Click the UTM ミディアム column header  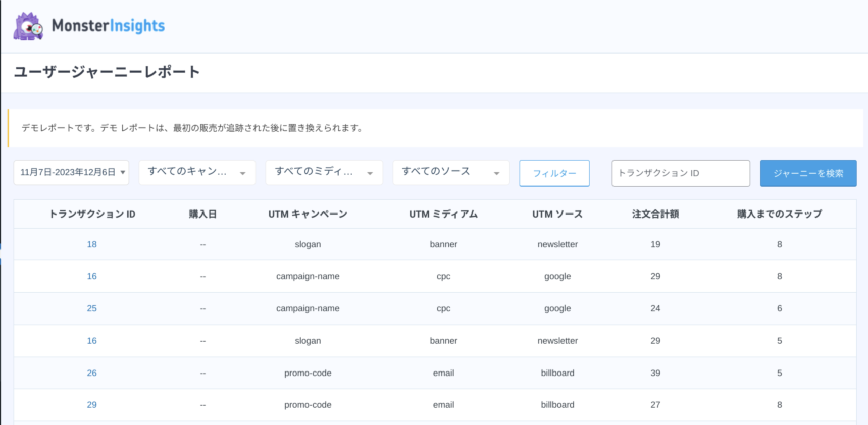tap(443, 214)
